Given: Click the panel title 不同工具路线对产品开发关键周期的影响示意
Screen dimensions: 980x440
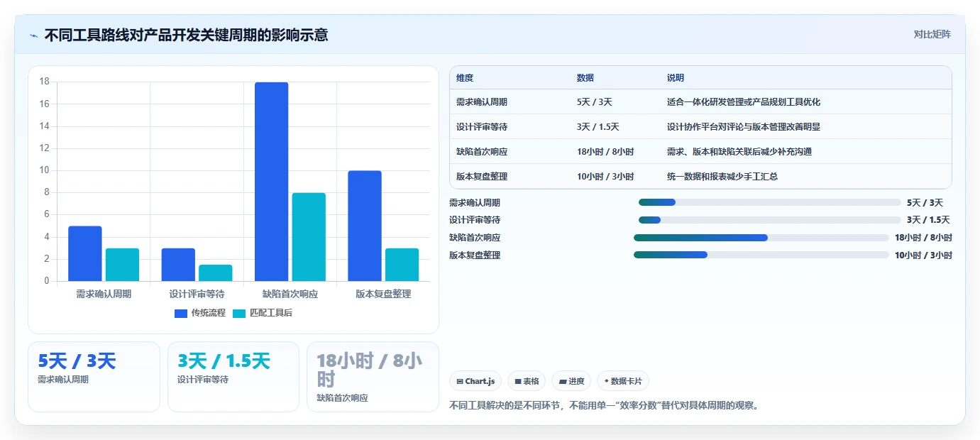Looking at the screenshot, I should 186,35.
